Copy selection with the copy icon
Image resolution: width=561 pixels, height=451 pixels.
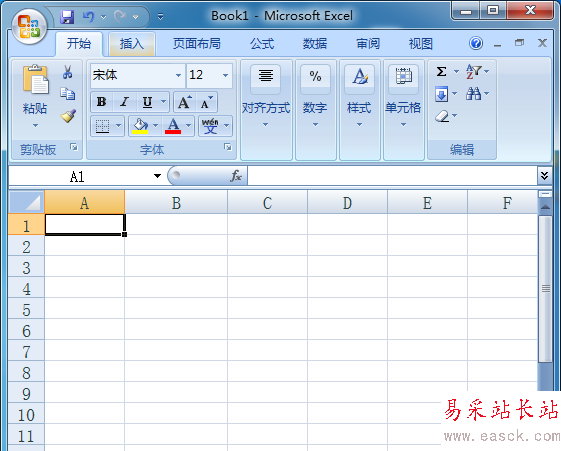[67, 94]
